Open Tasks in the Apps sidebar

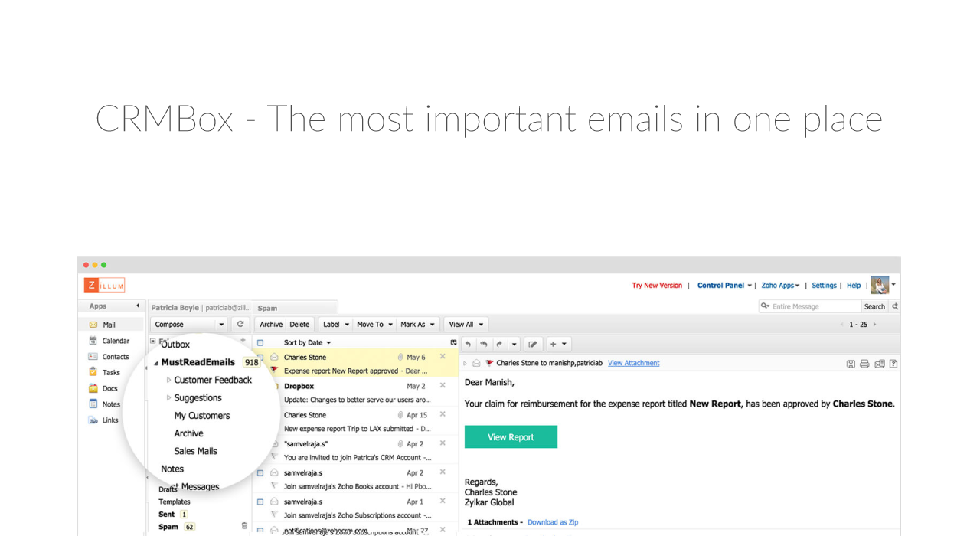coord(104,372)
